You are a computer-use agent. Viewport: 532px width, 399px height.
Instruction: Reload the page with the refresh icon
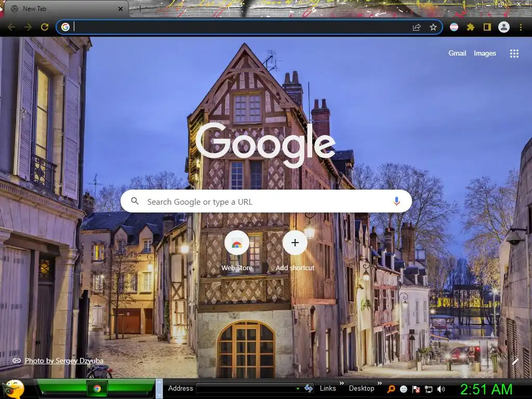tap(45, 27)
